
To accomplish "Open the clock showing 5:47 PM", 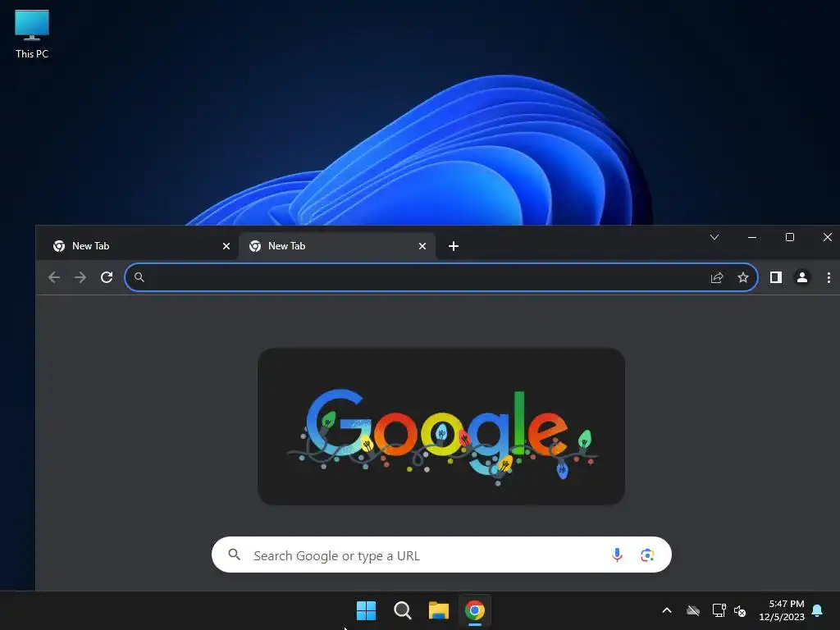I will 782,610.
